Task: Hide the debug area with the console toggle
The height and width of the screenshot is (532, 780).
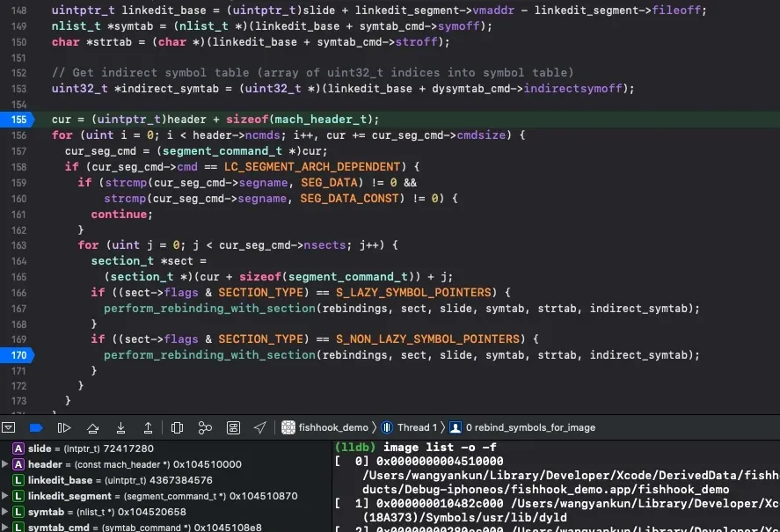Action: 9,427
